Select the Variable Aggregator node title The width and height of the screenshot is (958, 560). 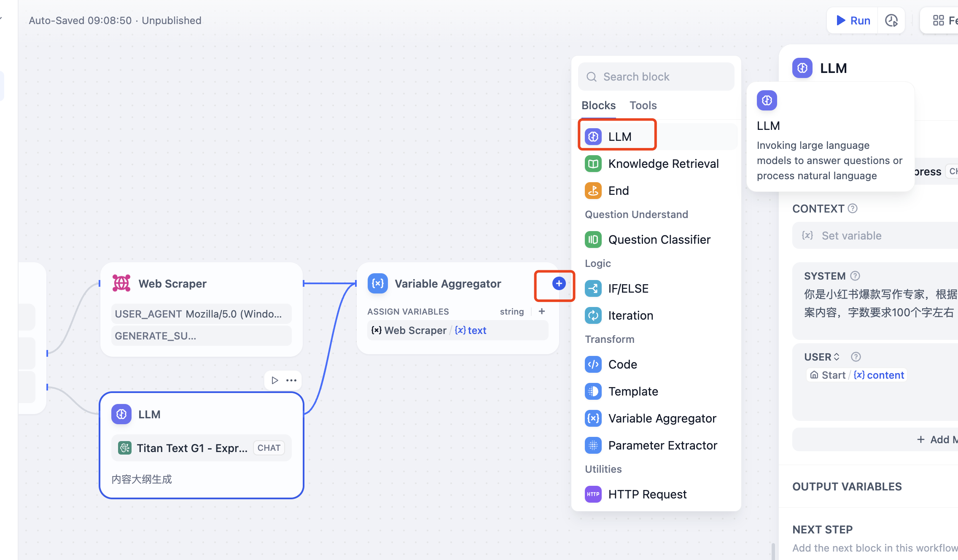pos(448,283)
